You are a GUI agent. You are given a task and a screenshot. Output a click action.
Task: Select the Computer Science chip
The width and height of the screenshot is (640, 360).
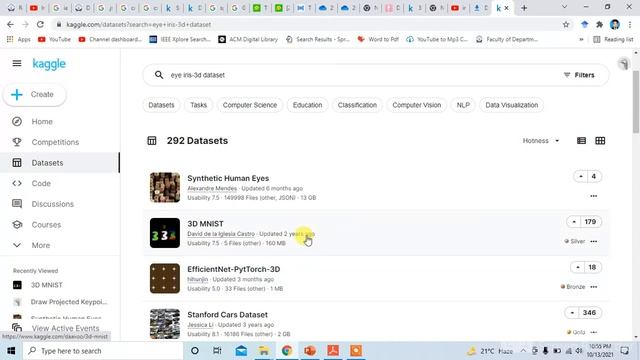(x=250, y=105)
